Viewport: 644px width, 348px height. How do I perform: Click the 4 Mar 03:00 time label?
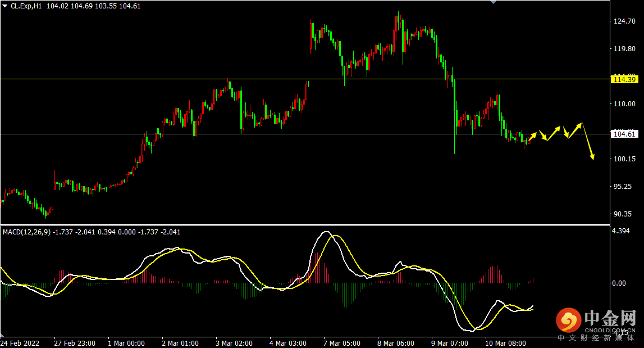tap(288, 343)
